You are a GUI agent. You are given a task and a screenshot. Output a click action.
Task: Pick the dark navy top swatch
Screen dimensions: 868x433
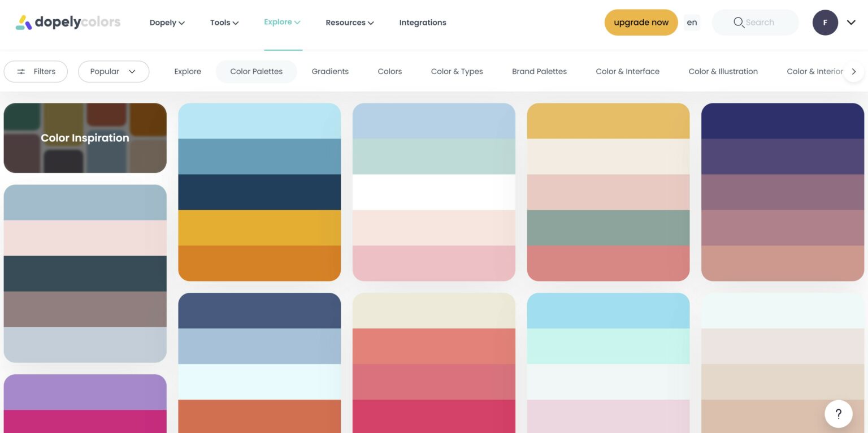(782, 121)
